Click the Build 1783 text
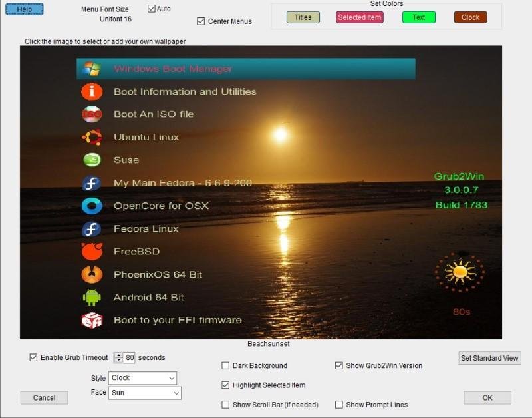The image size is (532, 418). pyautogui.click(x=462, y=205)
